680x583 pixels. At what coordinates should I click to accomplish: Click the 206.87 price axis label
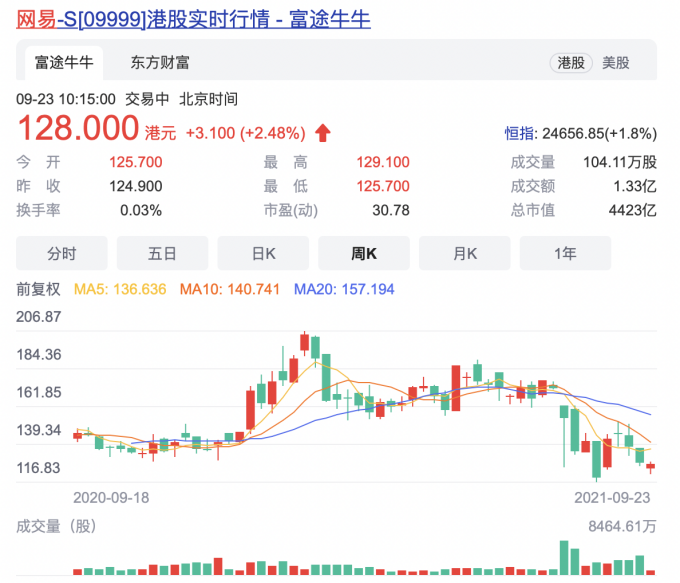tap(39, 317)
